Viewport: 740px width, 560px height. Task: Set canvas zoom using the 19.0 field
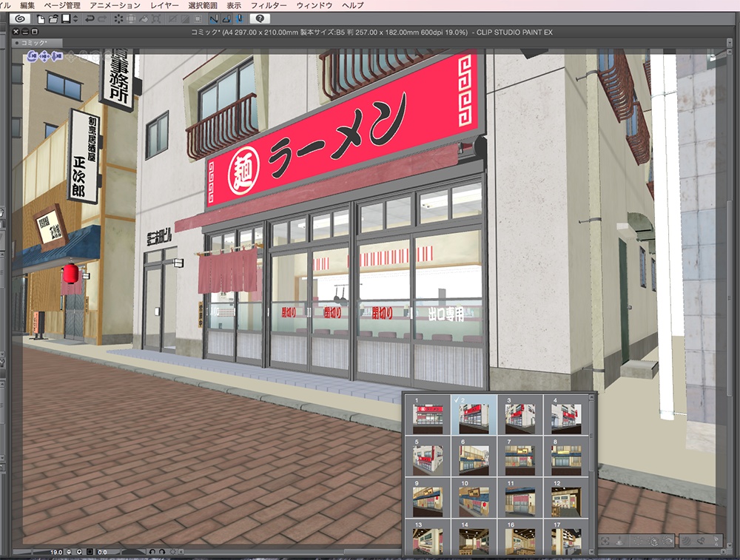coord(55,552)
